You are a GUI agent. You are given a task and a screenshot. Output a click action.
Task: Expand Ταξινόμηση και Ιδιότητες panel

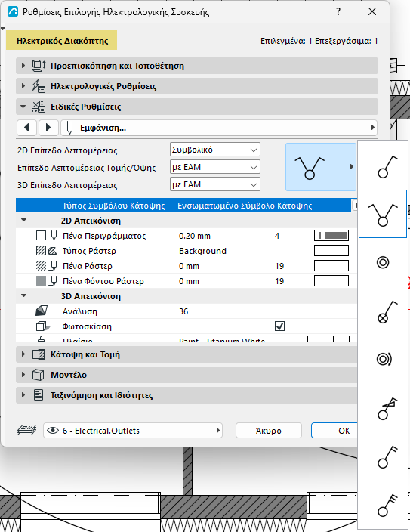point(187,395)
